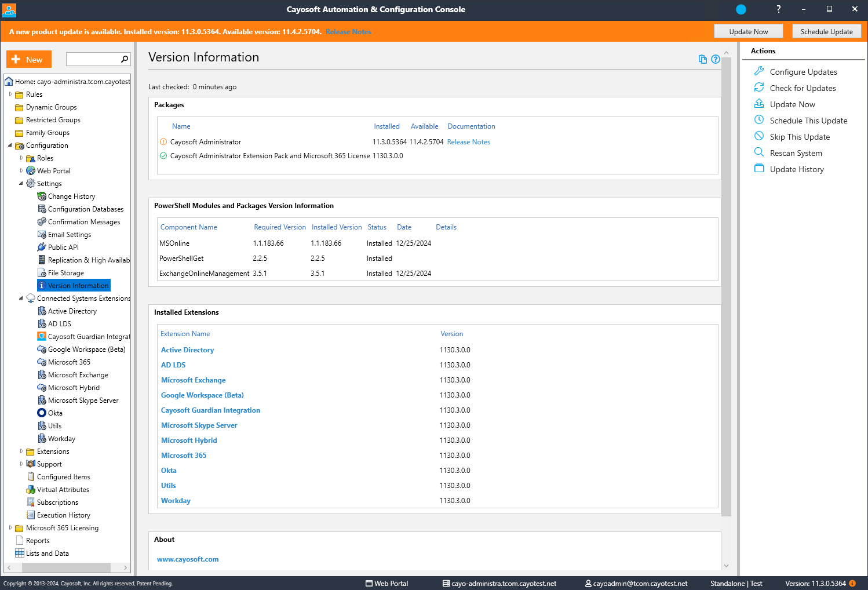Click the Confirmation Messages icon

pyautogui.click(x=42, y=222)
